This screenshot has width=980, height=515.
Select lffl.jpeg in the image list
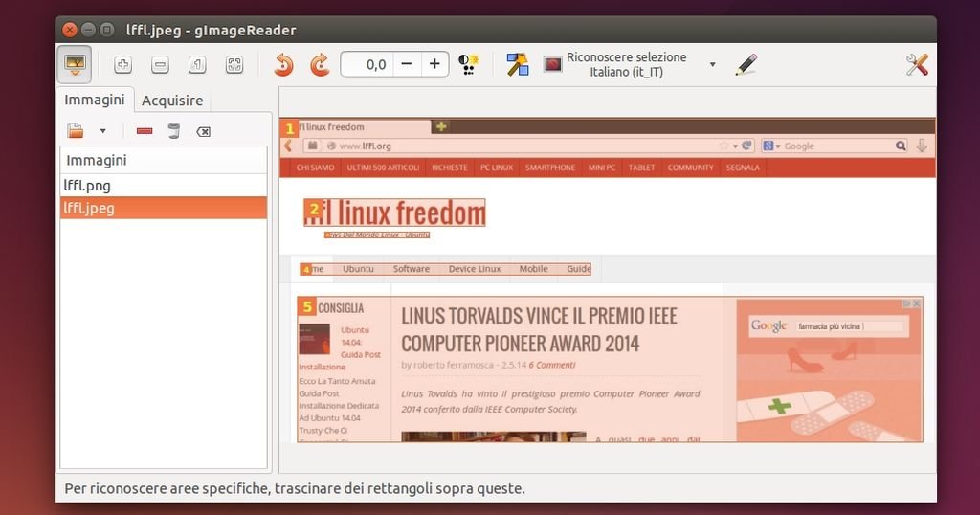163,208
